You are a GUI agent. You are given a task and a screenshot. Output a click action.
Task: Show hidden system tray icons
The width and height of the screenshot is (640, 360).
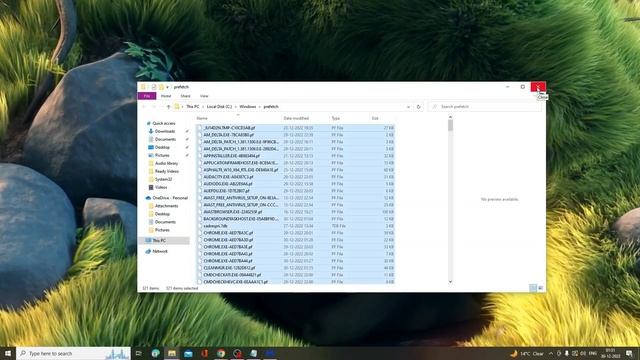point(551,353)
